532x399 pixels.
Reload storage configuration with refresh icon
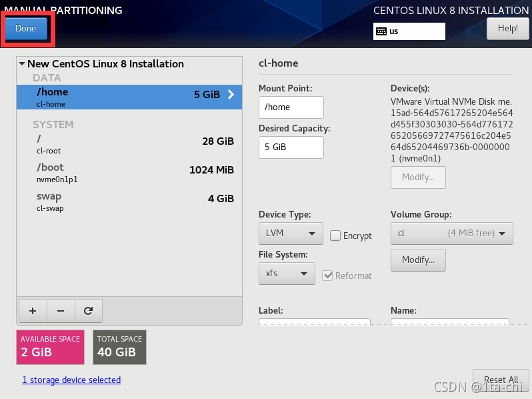[x=89, y=311]
